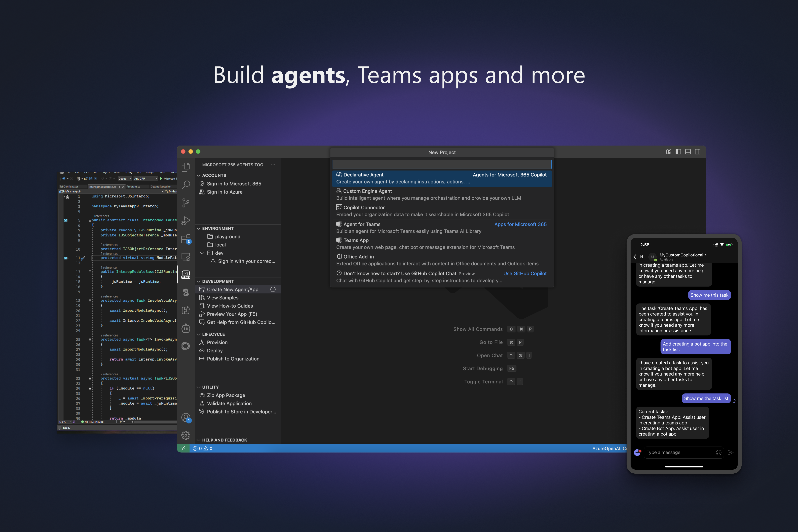Open Manage settings gear icon
This screenshot has width=798, height=532.
coord(186,435)
